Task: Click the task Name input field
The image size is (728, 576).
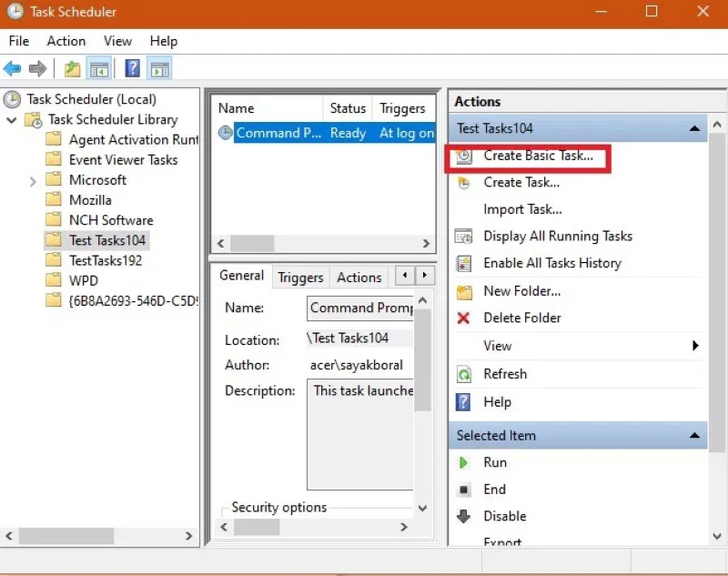Action: pyautogui.click(x=360, y=308)
